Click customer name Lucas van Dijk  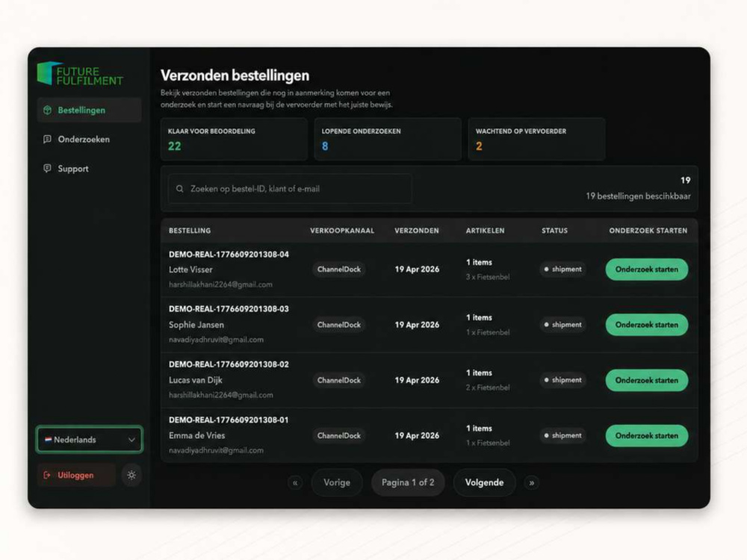[x=195, y=380]
